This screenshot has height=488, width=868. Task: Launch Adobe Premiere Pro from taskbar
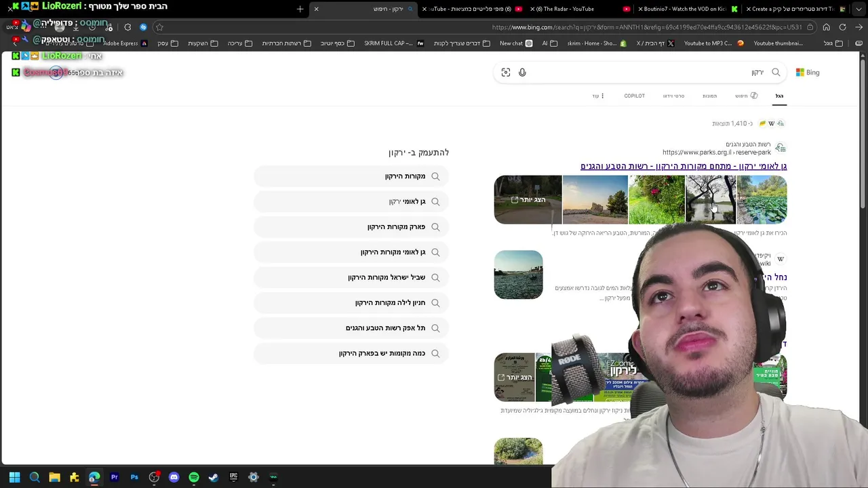click(114, 477)
